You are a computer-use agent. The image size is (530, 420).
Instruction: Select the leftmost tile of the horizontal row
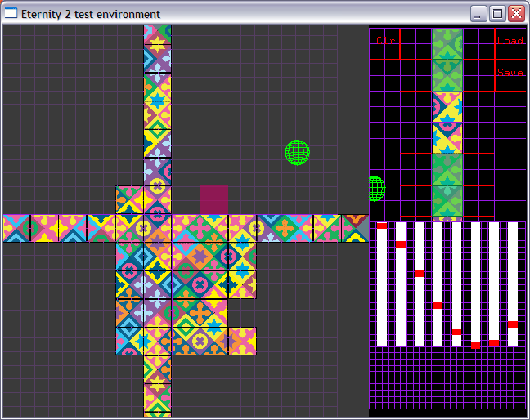[x=16, y=228]
